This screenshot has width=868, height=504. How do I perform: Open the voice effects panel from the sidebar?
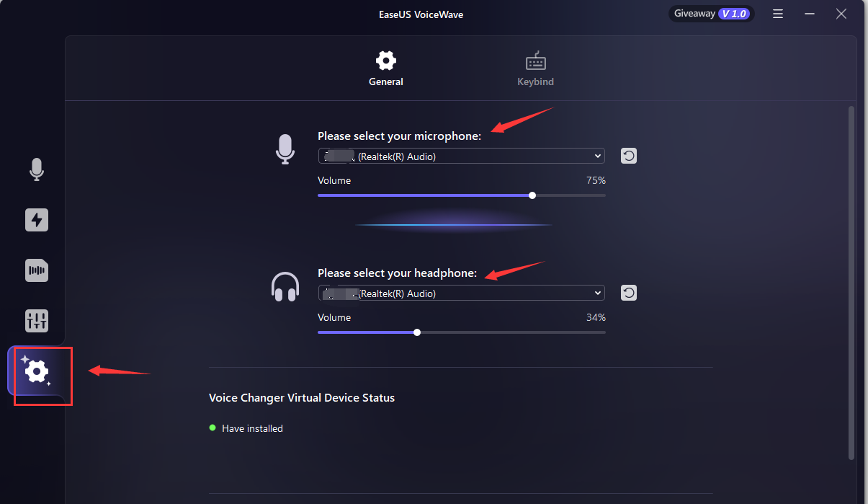37,220
